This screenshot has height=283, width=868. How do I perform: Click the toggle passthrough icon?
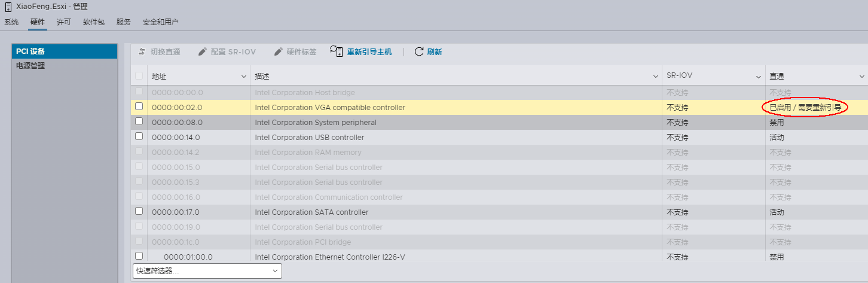142,51
